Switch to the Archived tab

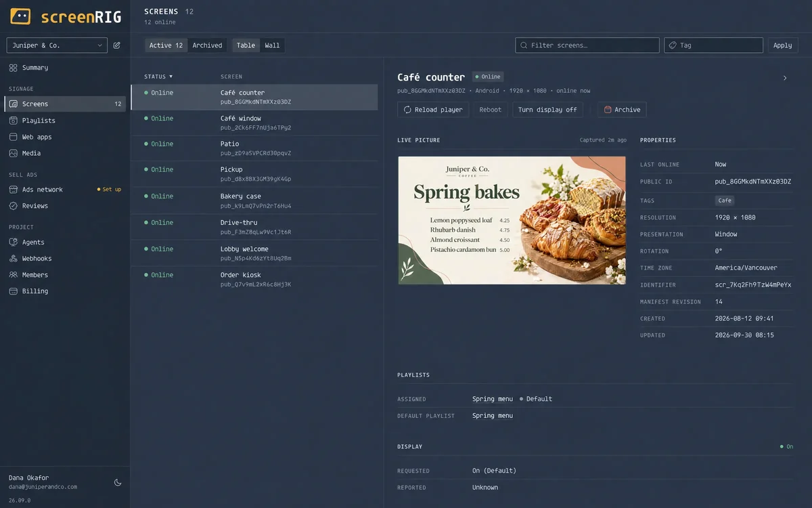[207, 45]
